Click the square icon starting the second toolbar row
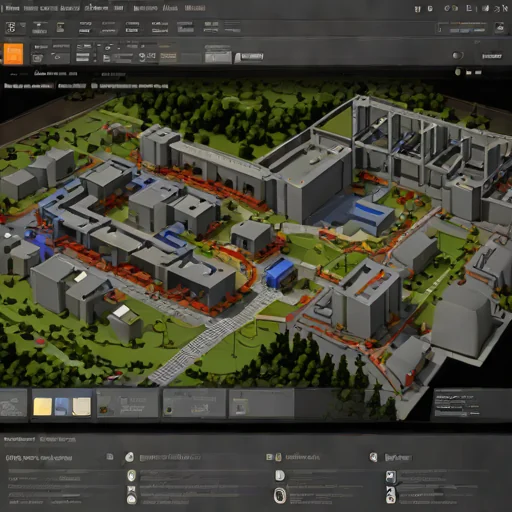This screenshot has height=512, width=512. 11,28
